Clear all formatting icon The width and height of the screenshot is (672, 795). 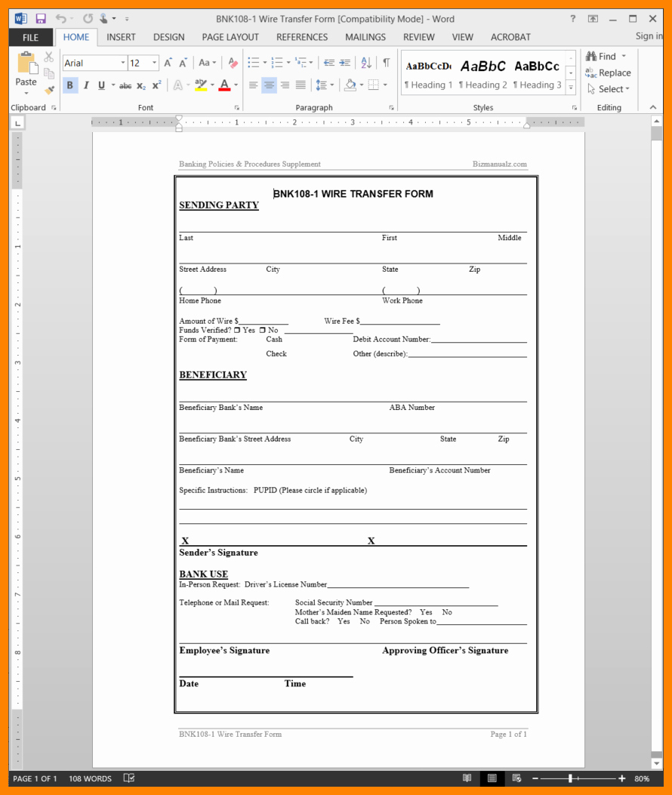coord(233,63)
